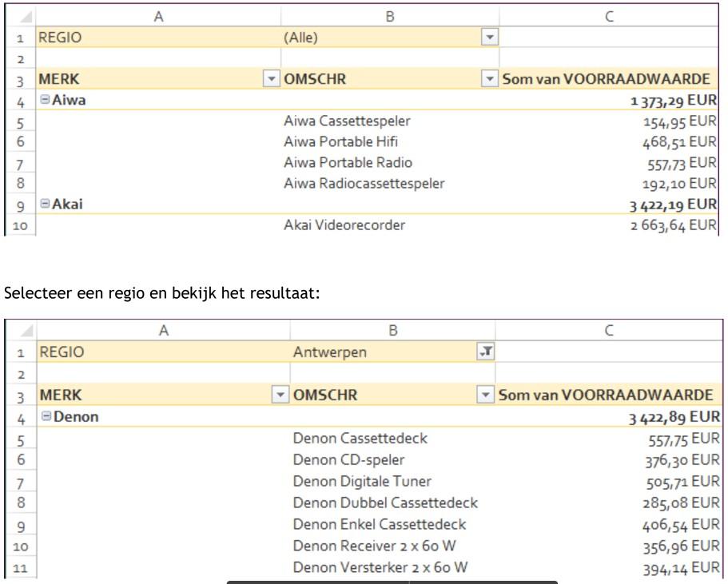Select value '154,95 EUR'

pyautogui.click(x=680, y=121)
